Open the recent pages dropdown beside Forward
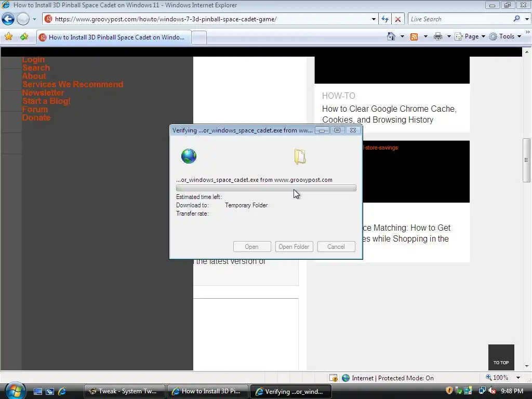Image resolution: width=532 pixels, height=399 pixels. click(x=34, y=19)
